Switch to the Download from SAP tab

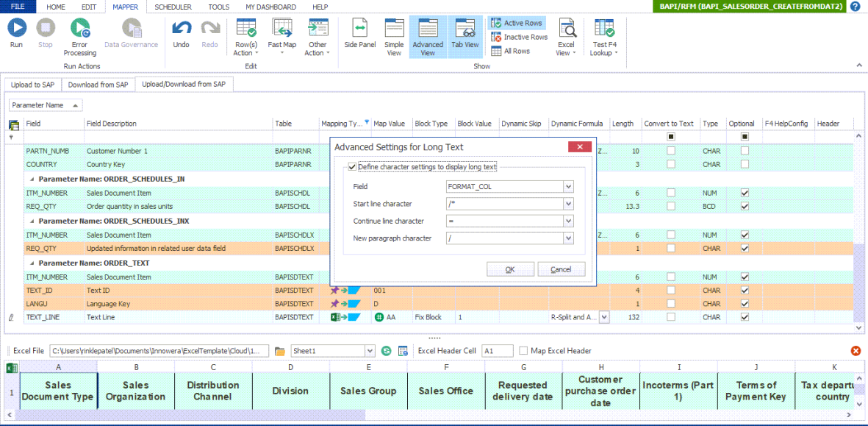click(x=98, y=85)
